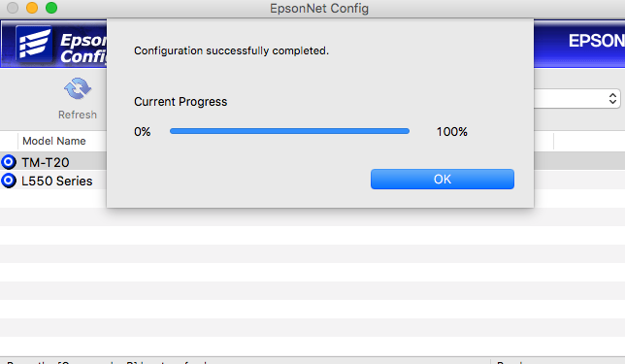Zoom the window with the green button
The image size is (625, 364).
(x=51, y=8)
